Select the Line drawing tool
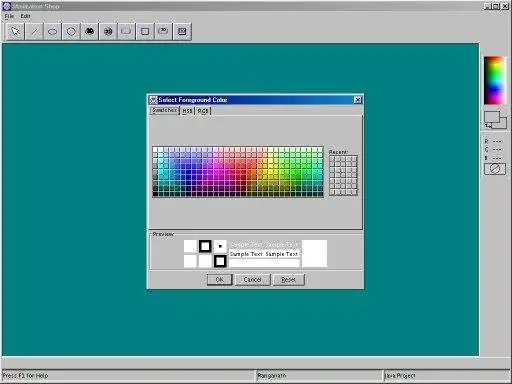The height and width of the screenshot is (384, 512). (34, 32)
